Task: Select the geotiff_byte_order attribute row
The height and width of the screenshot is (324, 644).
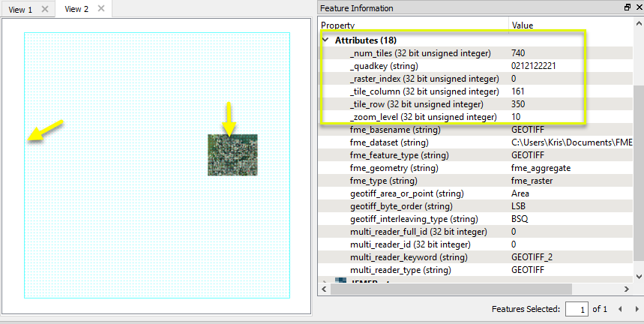Action: (x=476, y=206)
